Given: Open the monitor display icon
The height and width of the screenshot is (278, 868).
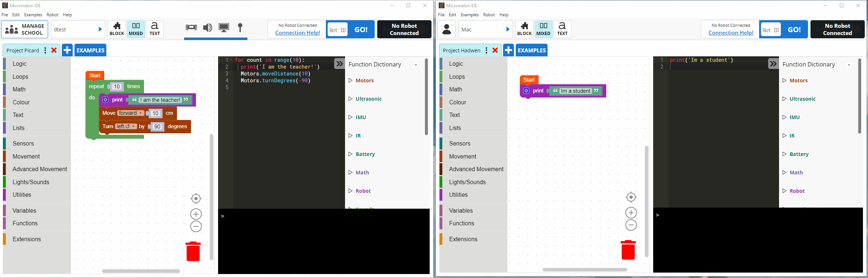Looking at the screenshot, I should coord(224,28).
